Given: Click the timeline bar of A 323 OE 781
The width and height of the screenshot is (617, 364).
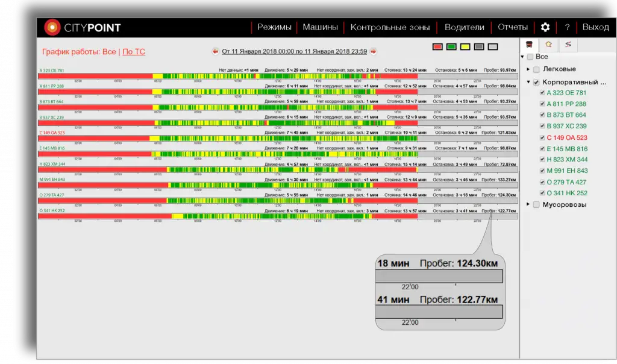Looking at the screenshot, I should coord(277,77).
